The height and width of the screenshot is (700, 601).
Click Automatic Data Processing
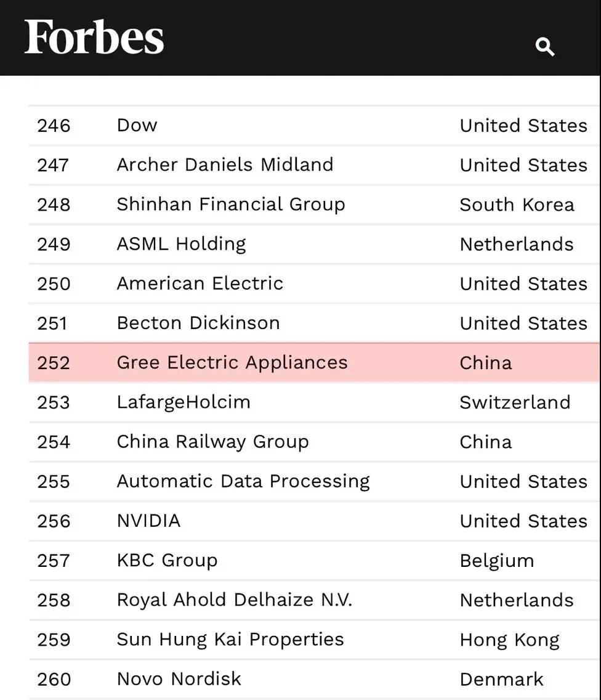(x=243, y=481)
